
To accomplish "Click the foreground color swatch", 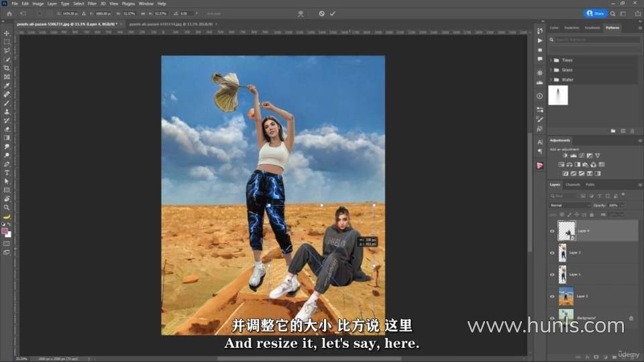I will (x=5, y=231).
